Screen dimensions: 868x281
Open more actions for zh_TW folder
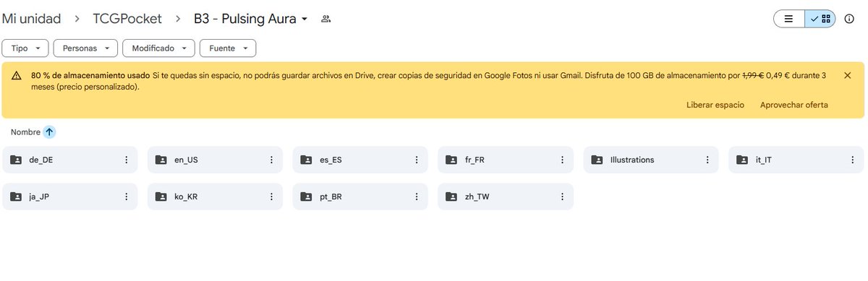562,196
